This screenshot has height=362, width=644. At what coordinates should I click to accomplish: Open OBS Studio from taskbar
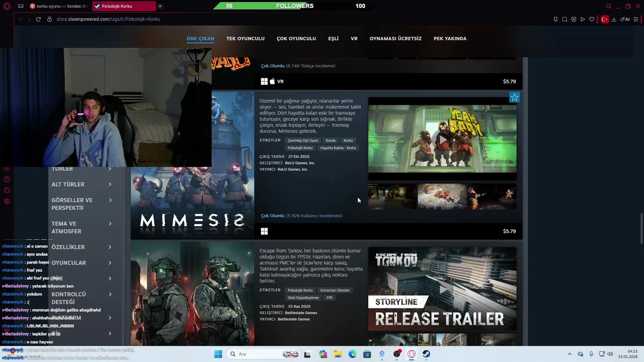click(397, 354)
